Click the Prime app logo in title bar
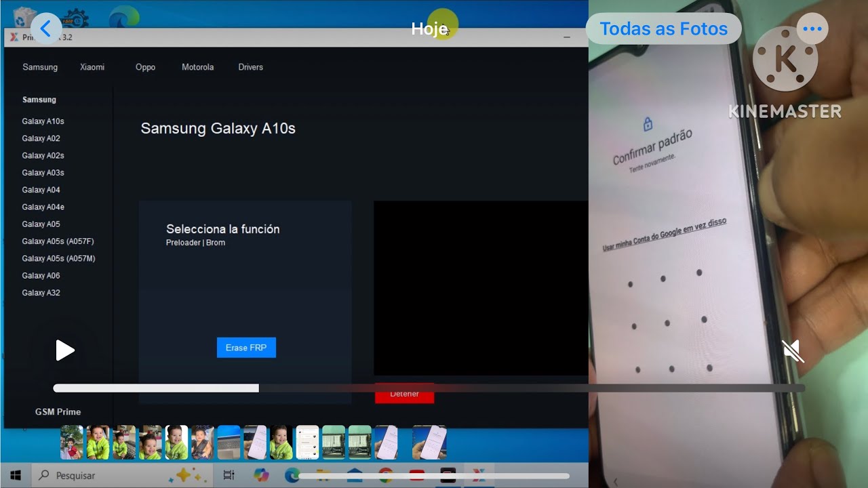The width and height of the screenshot is (868, 488). click(14, 37)
